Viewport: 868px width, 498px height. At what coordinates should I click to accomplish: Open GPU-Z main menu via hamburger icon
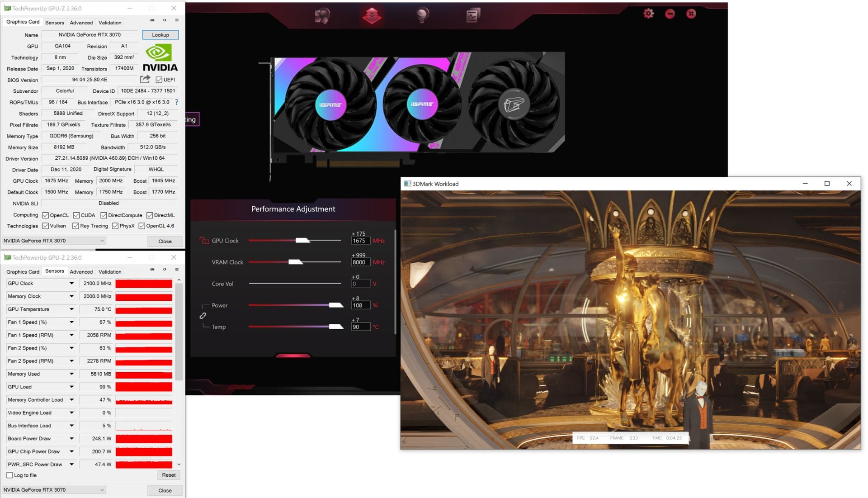click(x=177, y=20)
